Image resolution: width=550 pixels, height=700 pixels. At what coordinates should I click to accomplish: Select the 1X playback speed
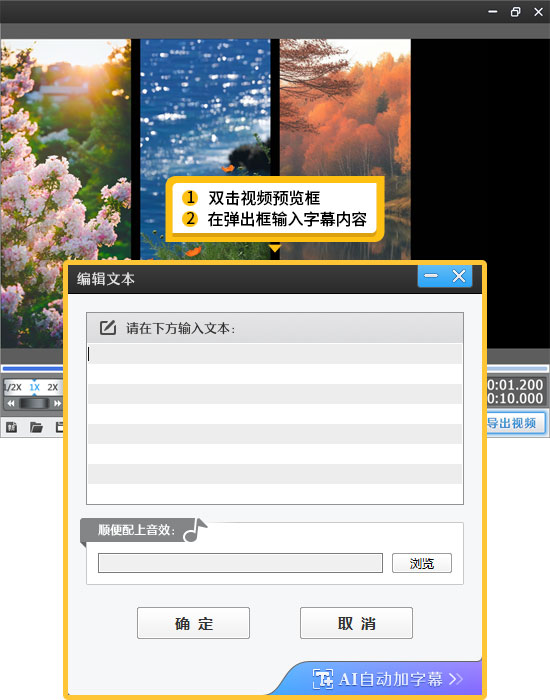pyautogui.click(x=34, y=387)
